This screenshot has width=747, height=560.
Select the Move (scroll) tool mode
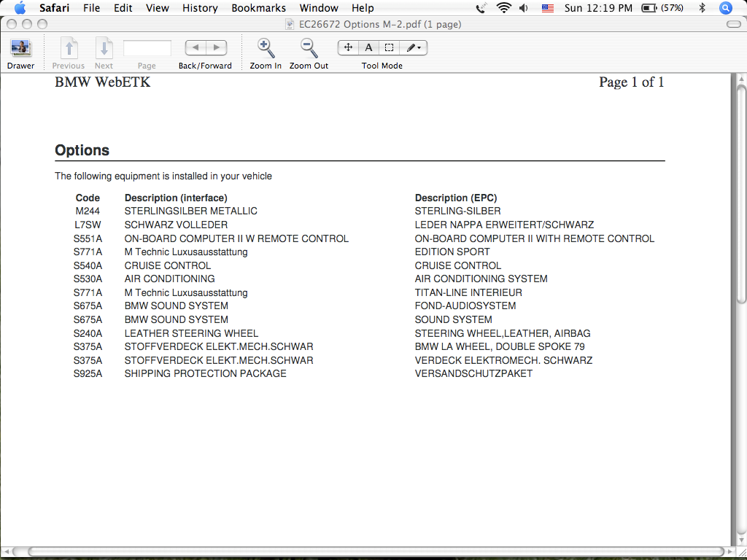pos(348,47)
